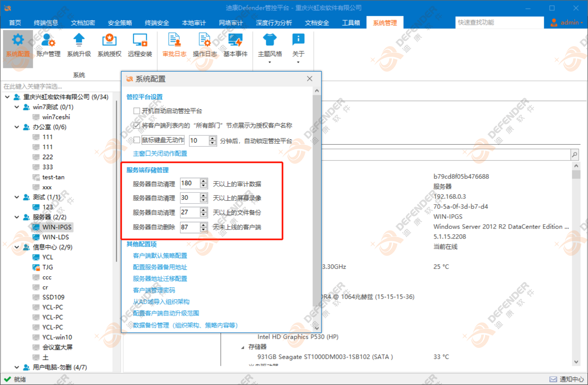
Task: Open 客户端管理密码 link
Action: (x=154, y=290)
